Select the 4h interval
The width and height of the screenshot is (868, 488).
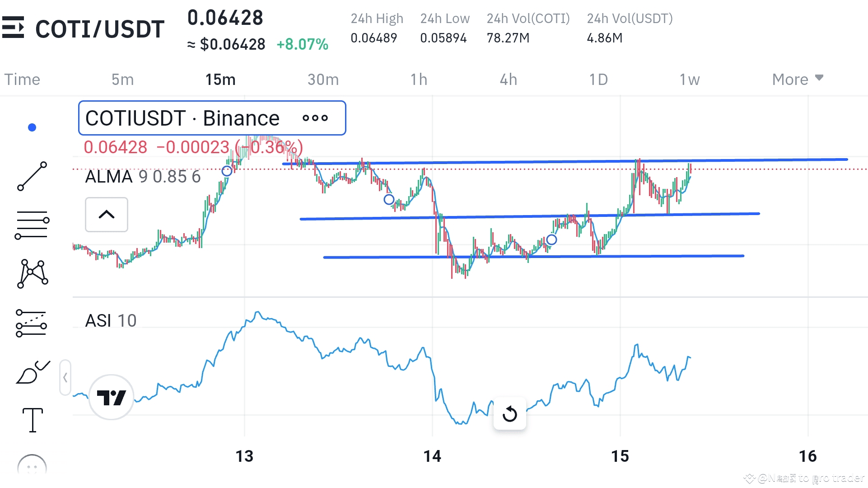coord(508,80)
